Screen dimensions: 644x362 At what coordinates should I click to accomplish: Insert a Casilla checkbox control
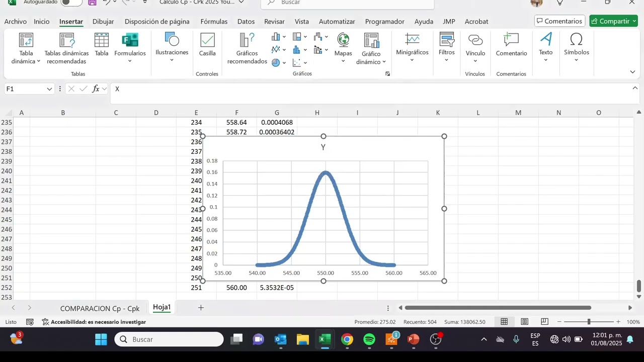[x=207, y=45]
